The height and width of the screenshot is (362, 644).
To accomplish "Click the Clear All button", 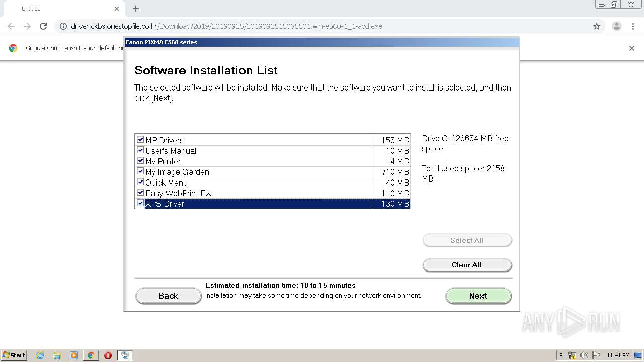I will (467, 265).
